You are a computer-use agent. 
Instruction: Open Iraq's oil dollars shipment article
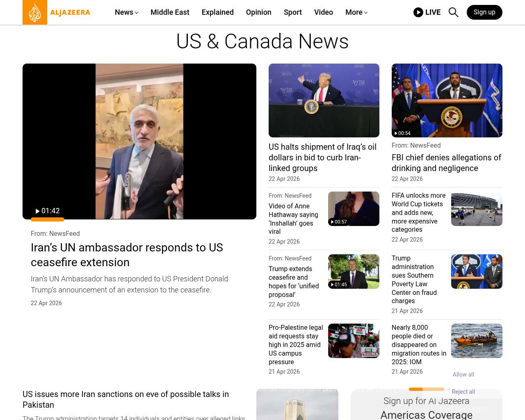(x=322, y=157)
